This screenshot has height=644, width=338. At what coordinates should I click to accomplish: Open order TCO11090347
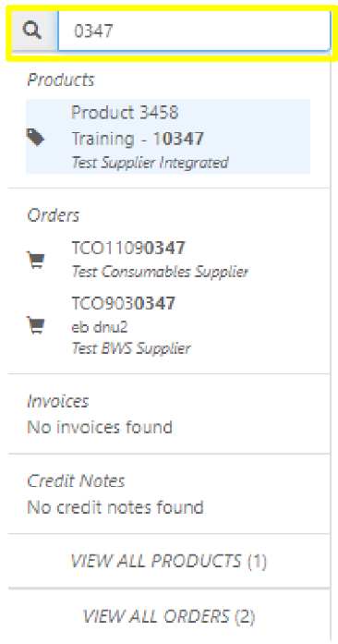point(128,248)
